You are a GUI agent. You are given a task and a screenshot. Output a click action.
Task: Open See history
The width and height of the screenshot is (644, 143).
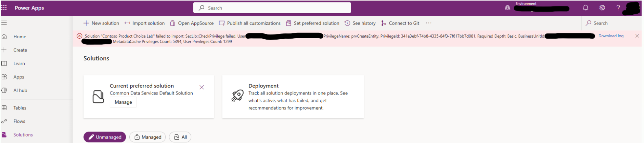tap(360, 23)
